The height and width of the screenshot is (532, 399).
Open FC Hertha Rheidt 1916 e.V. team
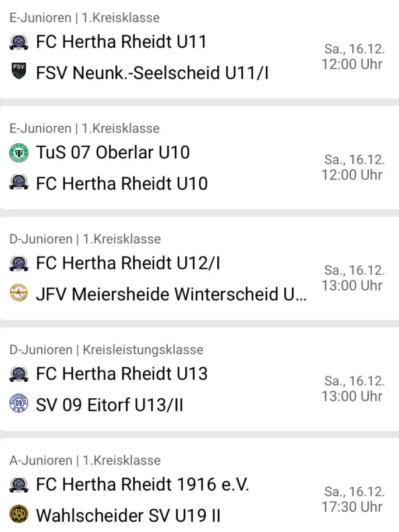[143, 484]
